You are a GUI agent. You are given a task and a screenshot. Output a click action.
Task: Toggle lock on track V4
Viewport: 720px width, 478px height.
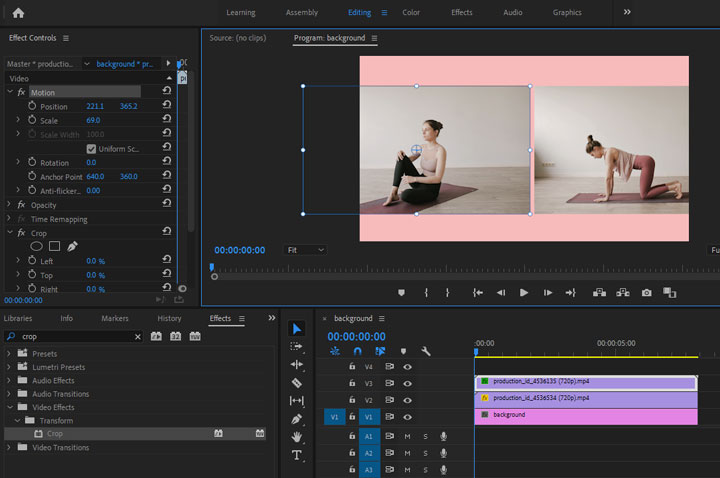pyautogui.click(x=352, y=367)
